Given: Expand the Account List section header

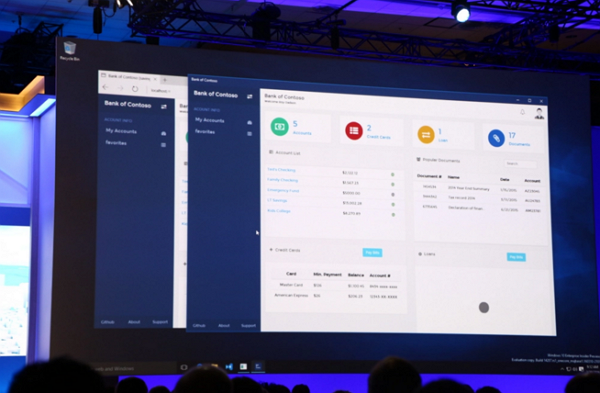Looking at the screenshot, I should 285,153.
